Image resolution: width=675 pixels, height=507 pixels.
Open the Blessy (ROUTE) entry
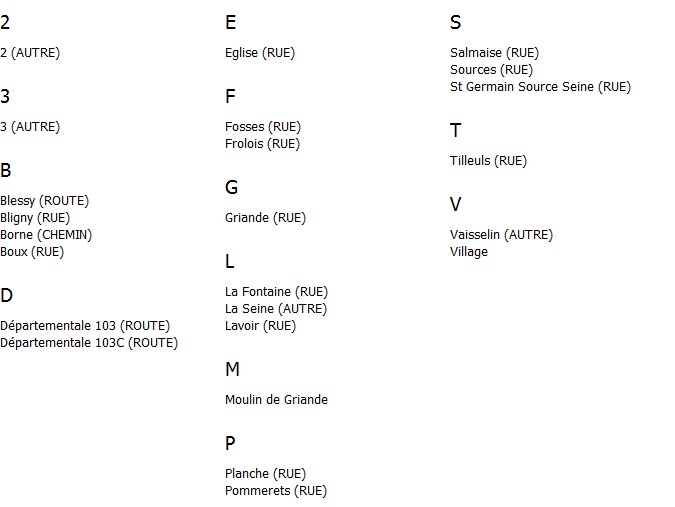[x=44, y=201]
